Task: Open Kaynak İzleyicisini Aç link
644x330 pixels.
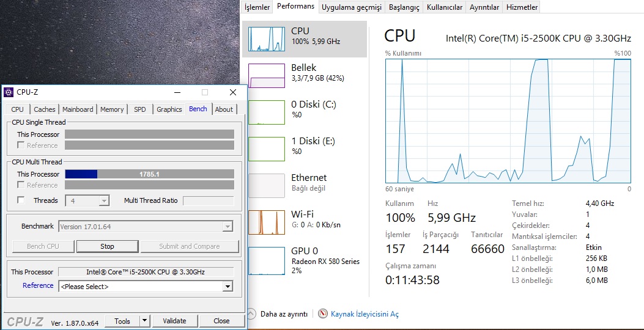Action: pos(365,314)
